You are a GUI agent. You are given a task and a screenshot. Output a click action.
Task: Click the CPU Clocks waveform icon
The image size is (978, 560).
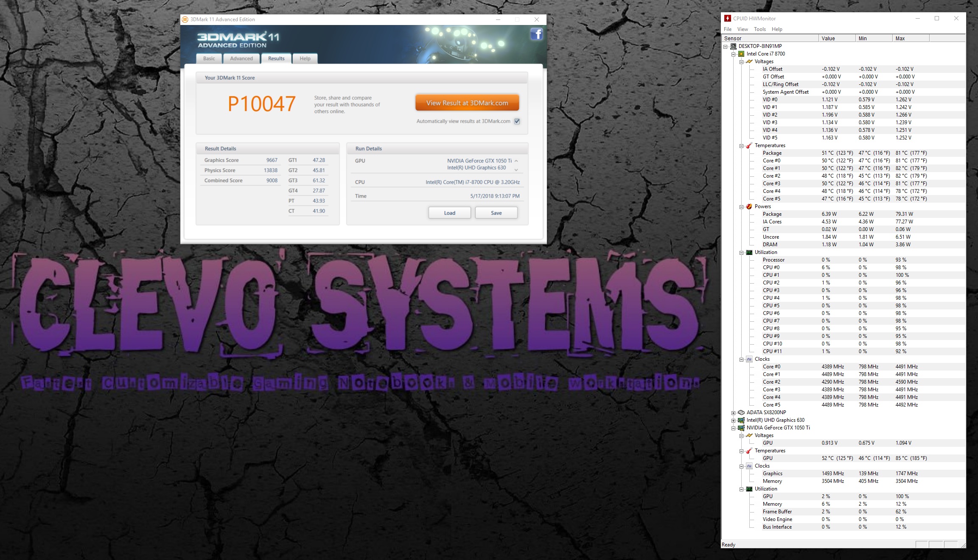(749, 359)
